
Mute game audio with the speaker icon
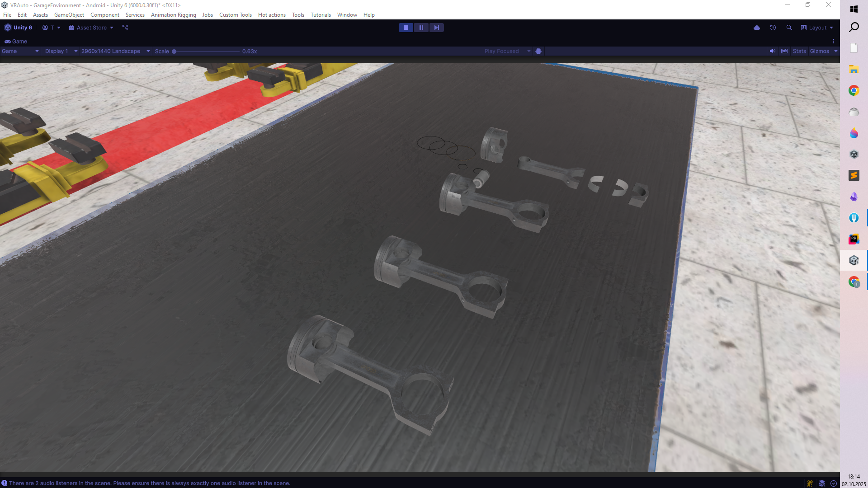773,51
